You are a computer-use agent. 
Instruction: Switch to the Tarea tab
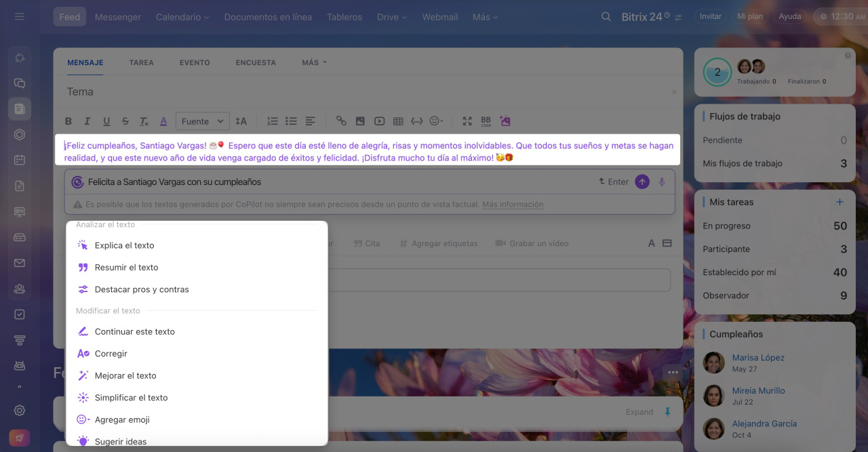pyautogui.click(x=141, y=62)
